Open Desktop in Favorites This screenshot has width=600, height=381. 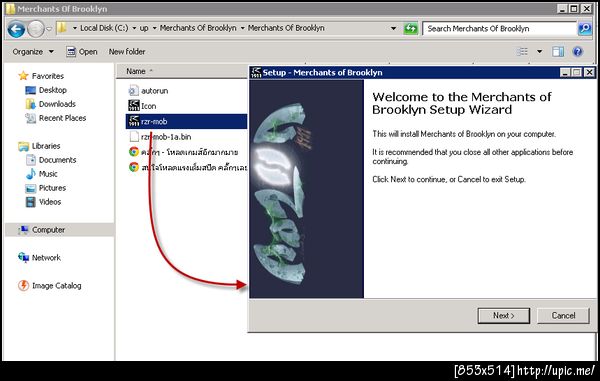(52, 90)
